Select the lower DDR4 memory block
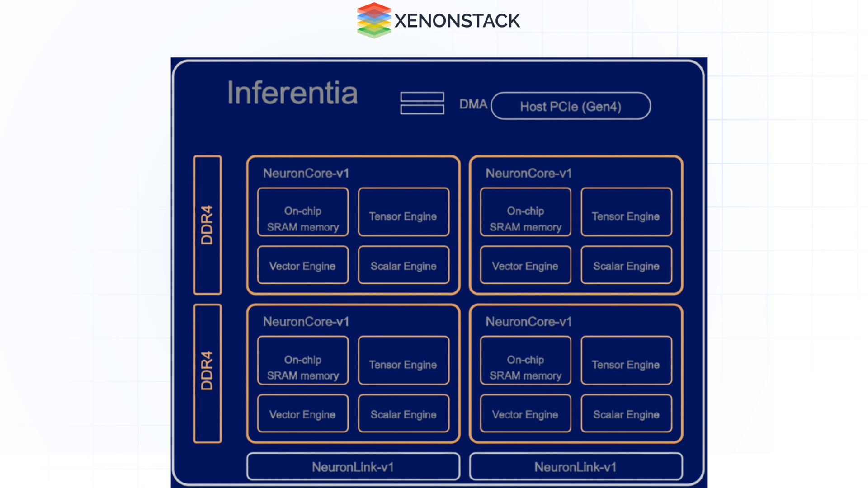The image size is (868, 488). 207,373
